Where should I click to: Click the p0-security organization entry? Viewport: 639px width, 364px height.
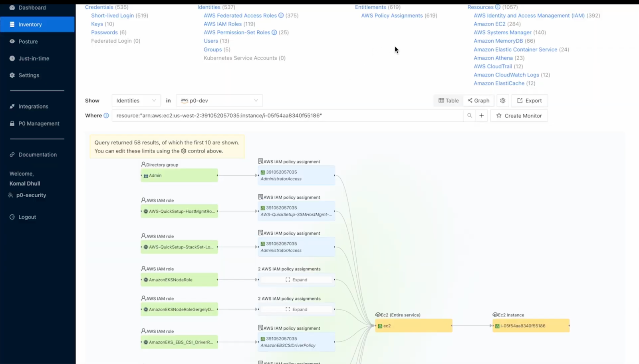31,195
